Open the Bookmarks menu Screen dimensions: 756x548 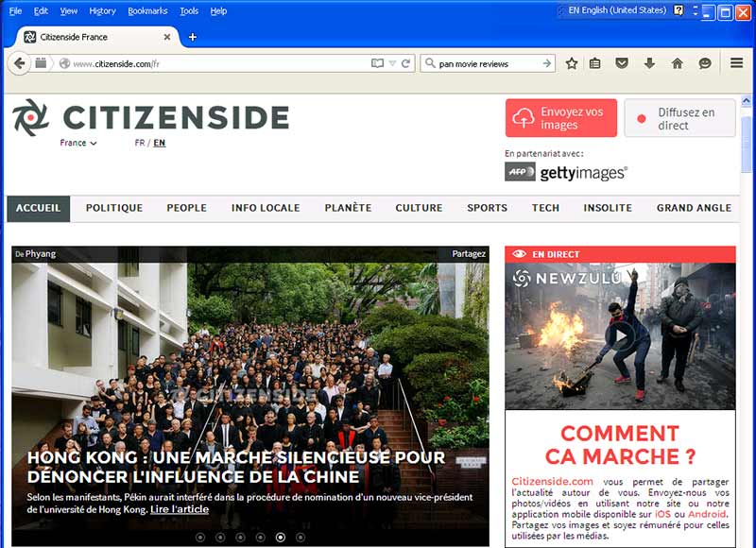tap(147, 10)
